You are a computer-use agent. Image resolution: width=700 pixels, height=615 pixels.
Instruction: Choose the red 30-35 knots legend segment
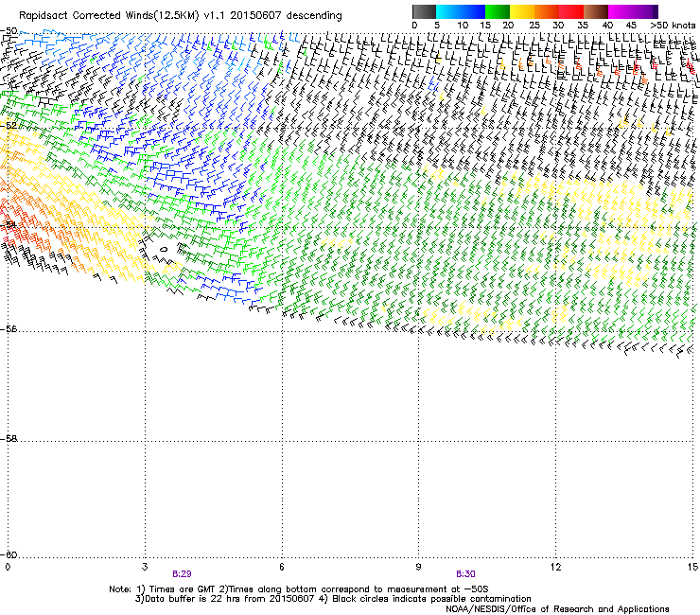click(x=571, y=11)
